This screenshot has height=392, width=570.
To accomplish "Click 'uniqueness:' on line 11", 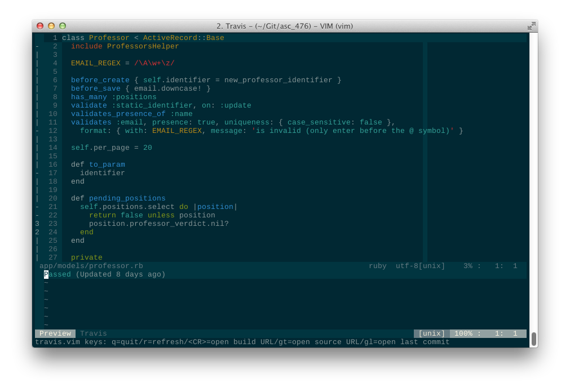I will click(x=249, y=122).
